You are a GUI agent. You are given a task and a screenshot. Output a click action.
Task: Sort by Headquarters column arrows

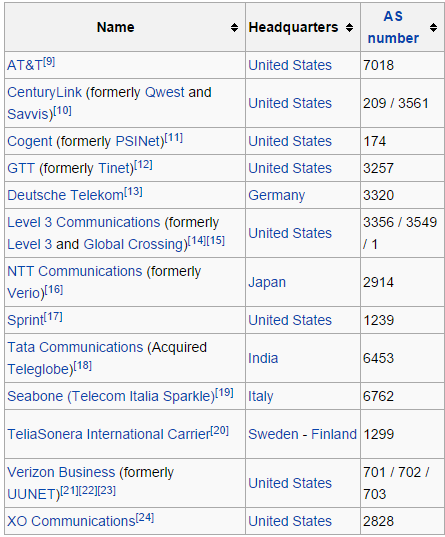click(349, 27)
